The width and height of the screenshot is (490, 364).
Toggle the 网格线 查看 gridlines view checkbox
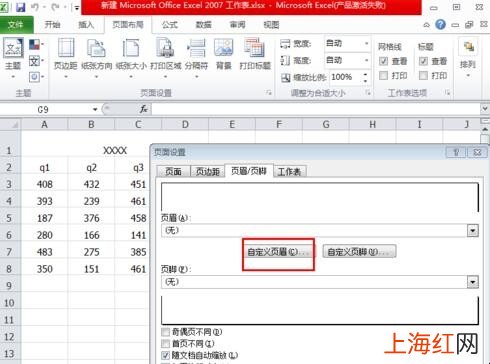pos(384,61)
